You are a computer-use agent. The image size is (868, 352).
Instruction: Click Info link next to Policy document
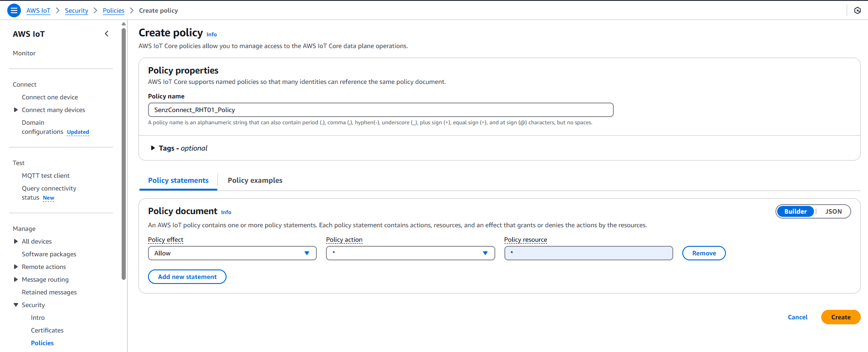(226, 212)
